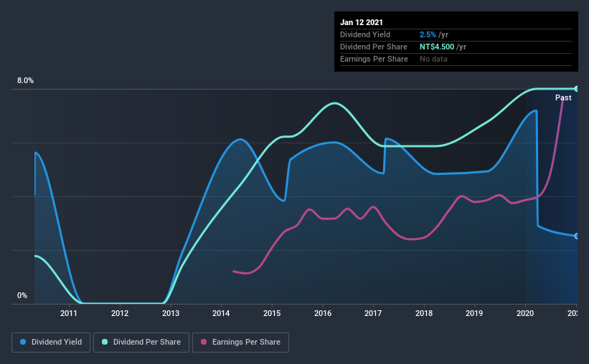The image size is (589, 364).
Task: Click the 2011 x-axis label
Action: (68, 313)
